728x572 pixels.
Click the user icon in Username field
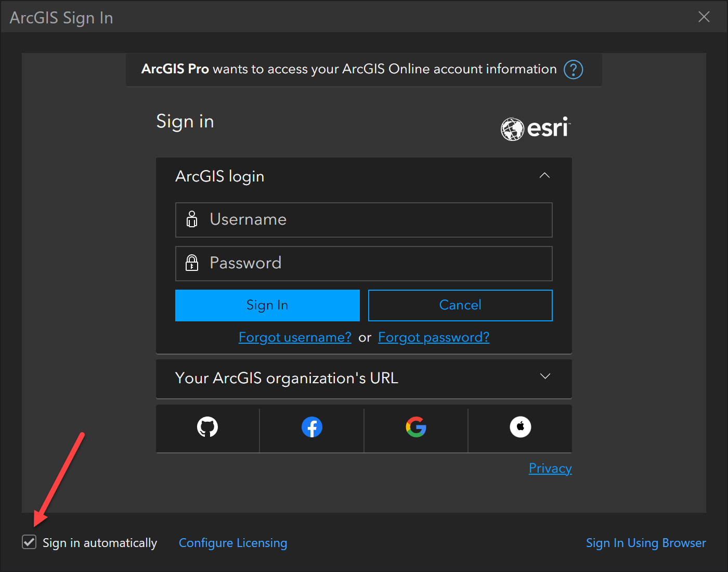click(192, 219)
